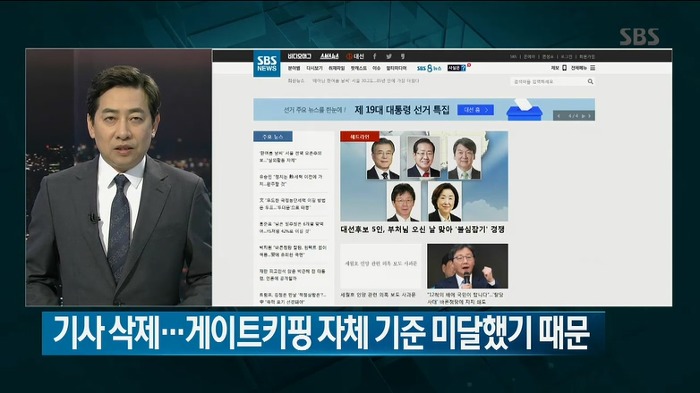The width and height of the screenshot is (700, 393).
Task: Open the 비디오머그 menu item in the top bar
Action: 299,56
